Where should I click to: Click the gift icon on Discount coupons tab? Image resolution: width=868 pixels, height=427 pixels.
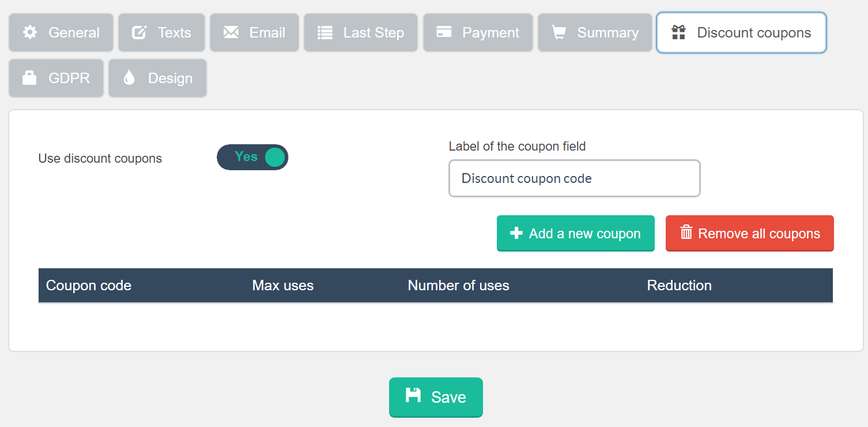678,32
